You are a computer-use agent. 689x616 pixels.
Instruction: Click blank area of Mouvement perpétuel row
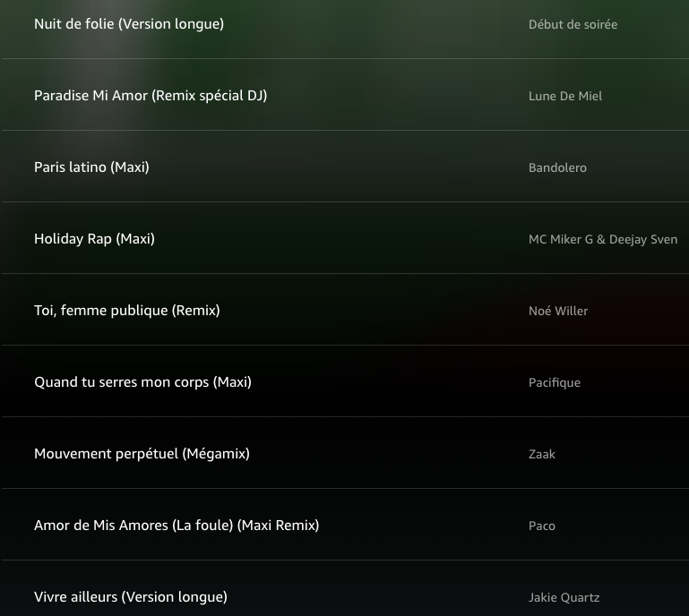click(385, 454)
